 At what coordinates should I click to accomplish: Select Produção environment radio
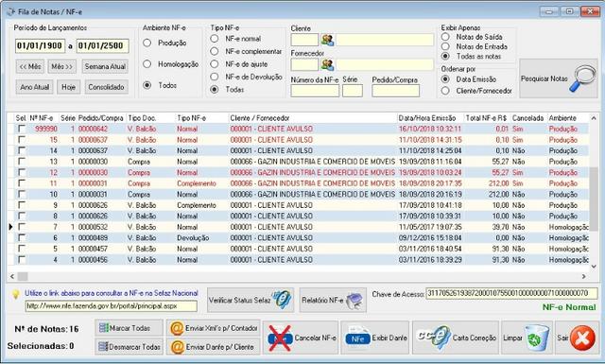click(x=147, y=43)
